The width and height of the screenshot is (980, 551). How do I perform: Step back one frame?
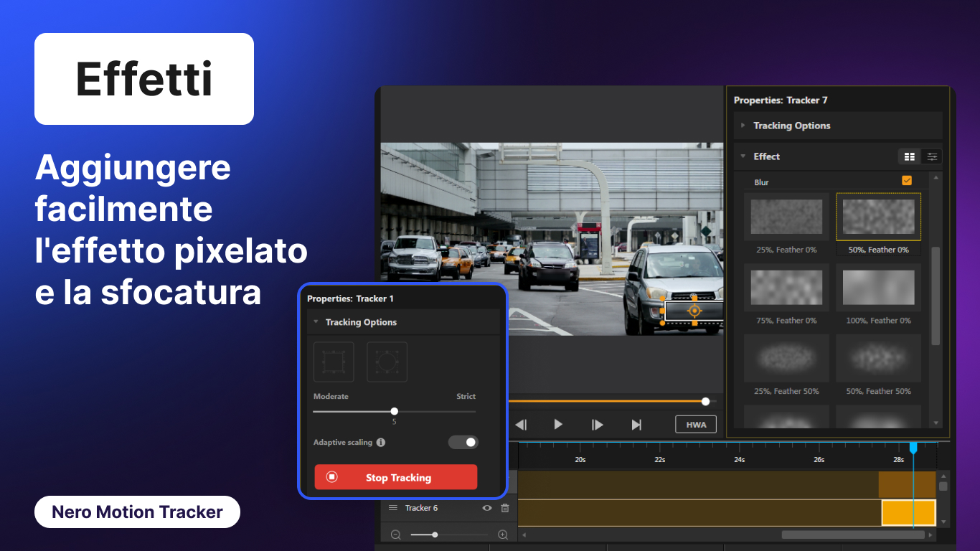click(522, 425)
